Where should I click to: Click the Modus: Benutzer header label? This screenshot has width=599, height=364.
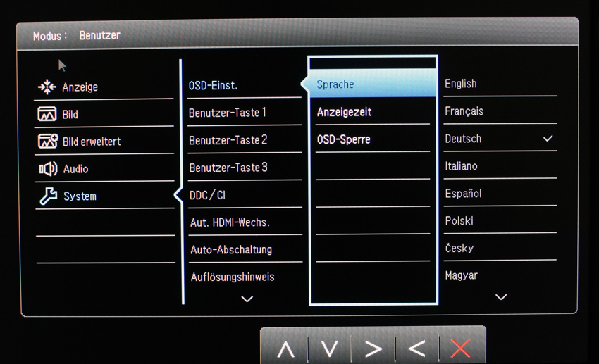(76, 35)
